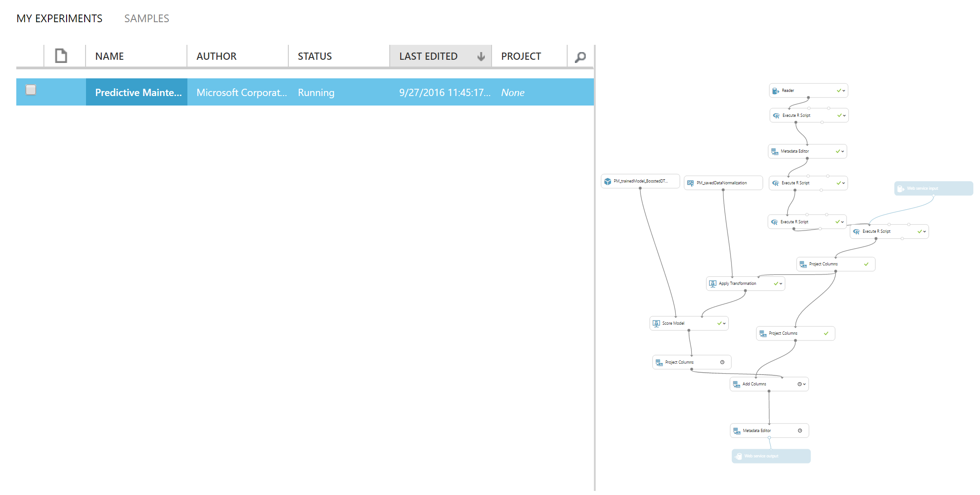Click clock icon on Project Columns below Score Model
The width and height of the screenshot is (980, 495).
pyautogui.click(x=722, y=362)
